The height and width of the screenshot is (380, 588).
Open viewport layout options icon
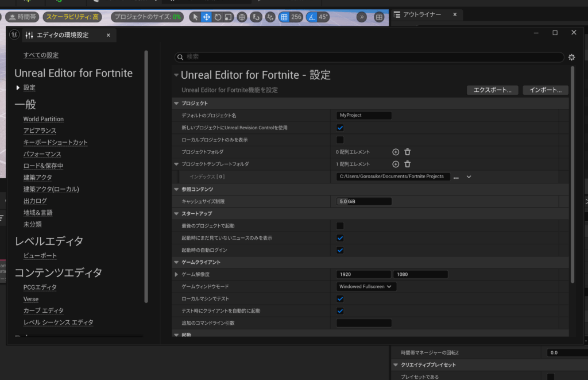[379, 17]
